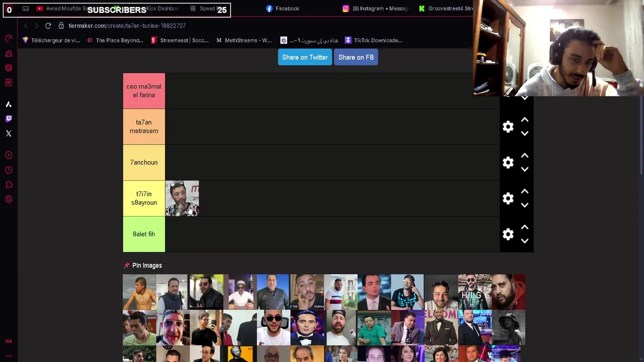The width and height of the screenshot is (644, 362).
Task: Go forward with the browser forward arrow
Action: pos(36,26)
